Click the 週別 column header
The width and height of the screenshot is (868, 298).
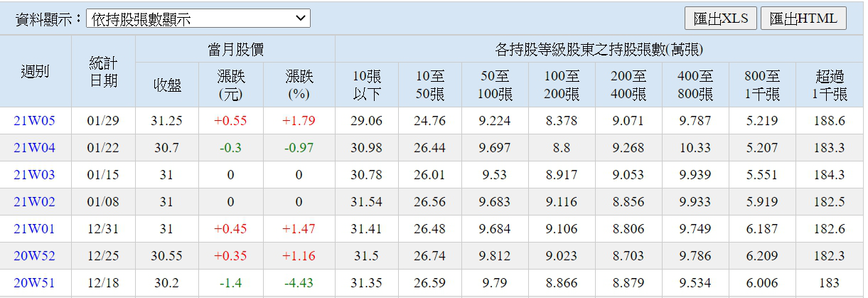(x=36, y=71)
